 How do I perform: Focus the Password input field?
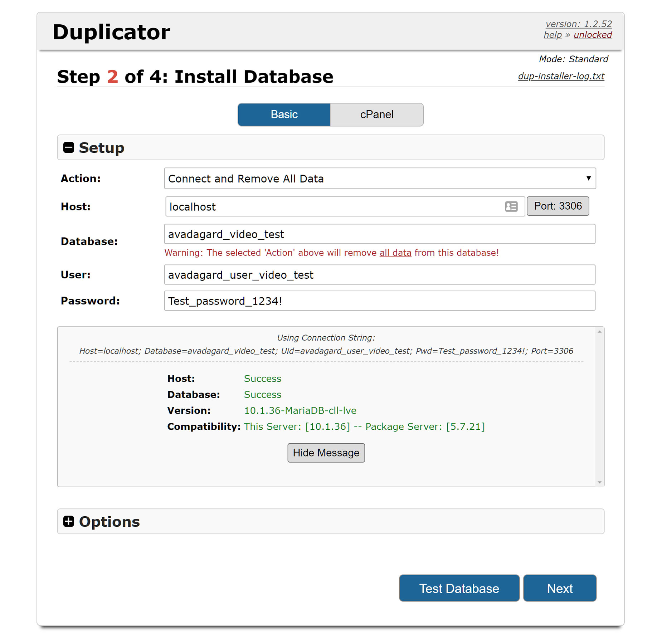tap(380, 301)
